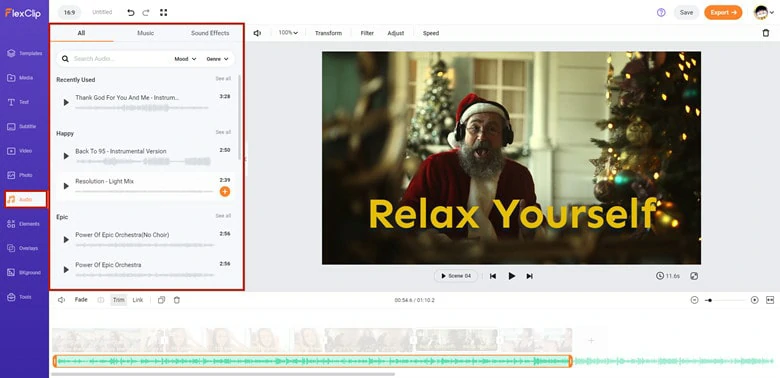Add Resolution - Light Mix with orange plus
Image resolution: width=780 pixels, height=378 pixels.
pos(225,191)
